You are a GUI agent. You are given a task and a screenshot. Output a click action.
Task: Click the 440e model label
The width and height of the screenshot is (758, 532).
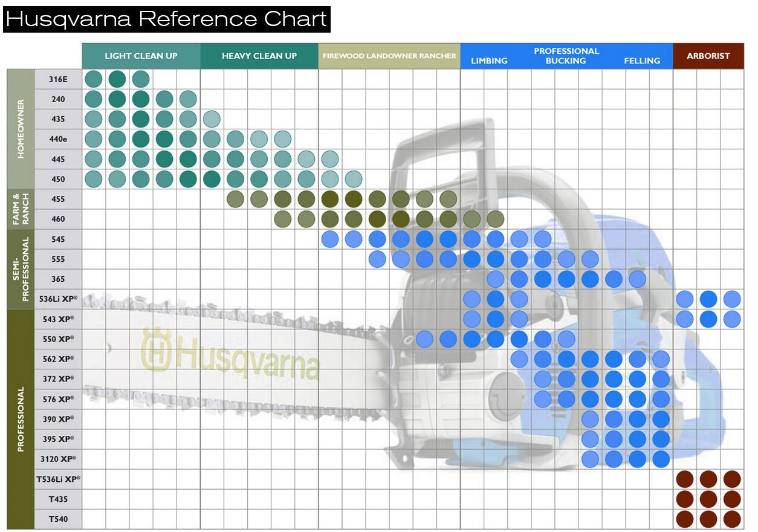click(58, 139)
